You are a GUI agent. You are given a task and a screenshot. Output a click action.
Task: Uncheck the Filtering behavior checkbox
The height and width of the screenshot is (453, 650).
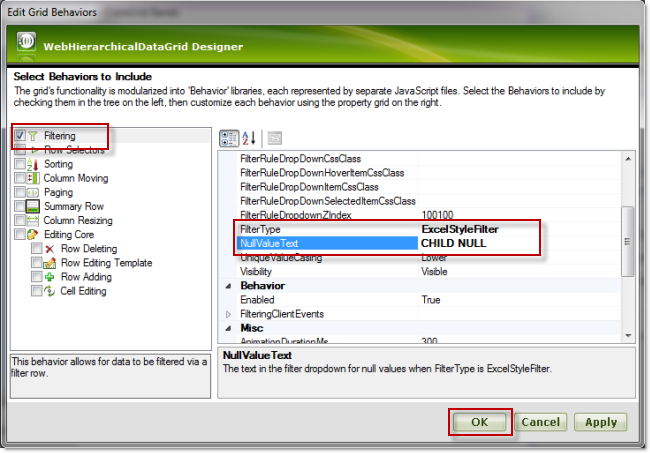pos(20,135)
